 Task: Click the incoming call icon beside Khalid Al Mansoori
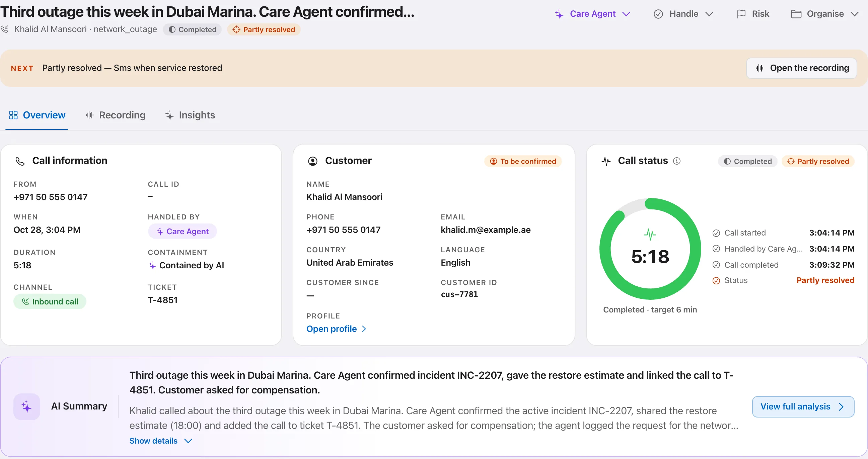[5, 29]
